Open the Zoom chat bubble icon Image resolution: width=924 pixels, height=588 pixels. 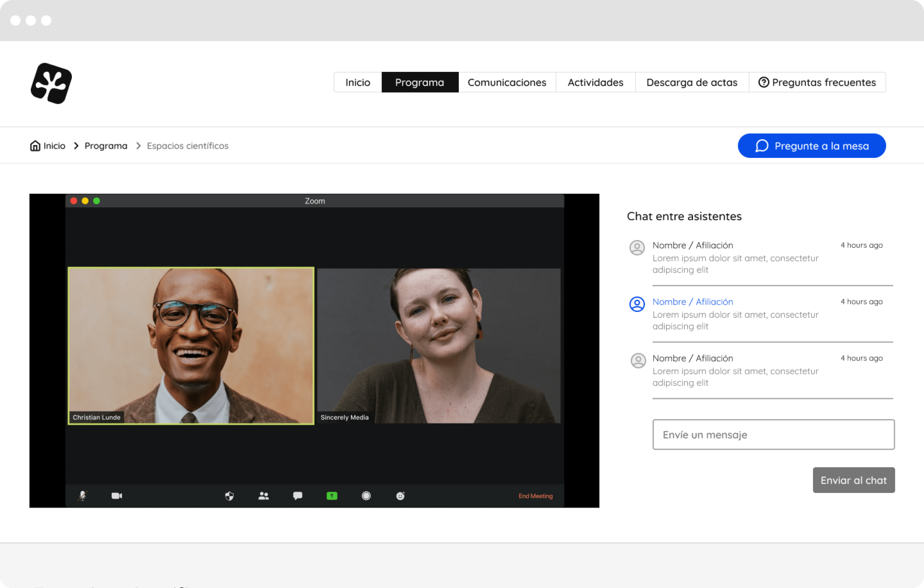click(298, 496)
